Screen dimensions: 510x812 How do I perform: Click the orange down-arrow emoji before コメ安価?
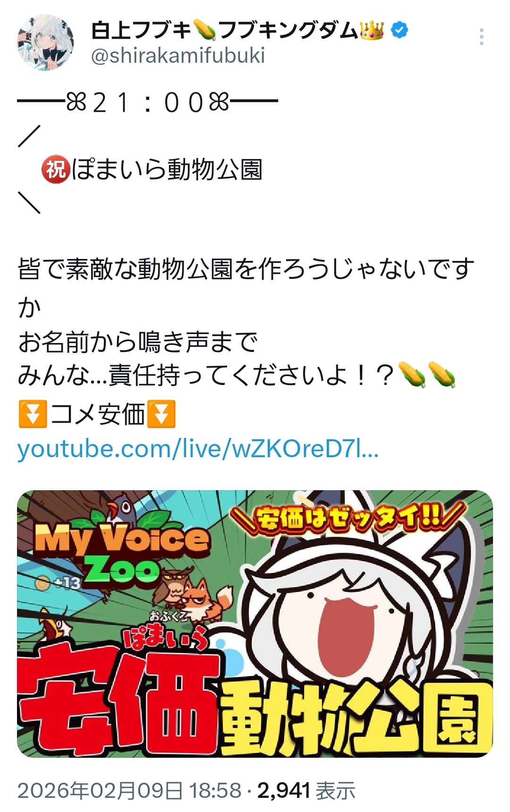click(33, 414)
